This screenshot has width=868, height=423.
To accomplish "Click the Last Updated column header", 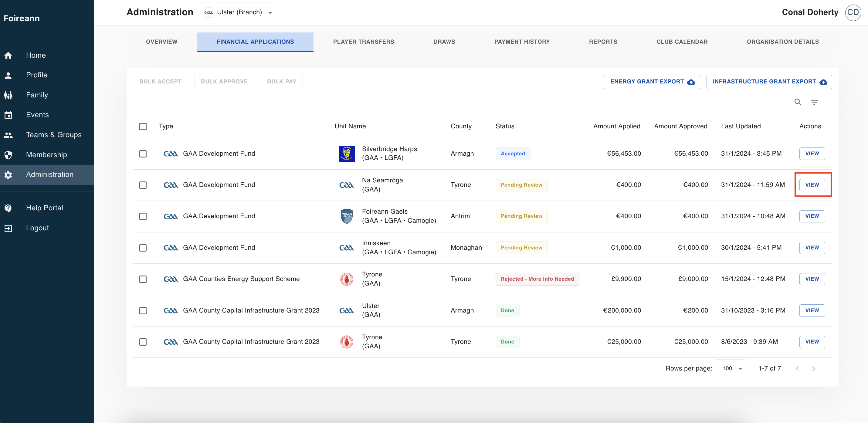I will click(x=741, y=126).
